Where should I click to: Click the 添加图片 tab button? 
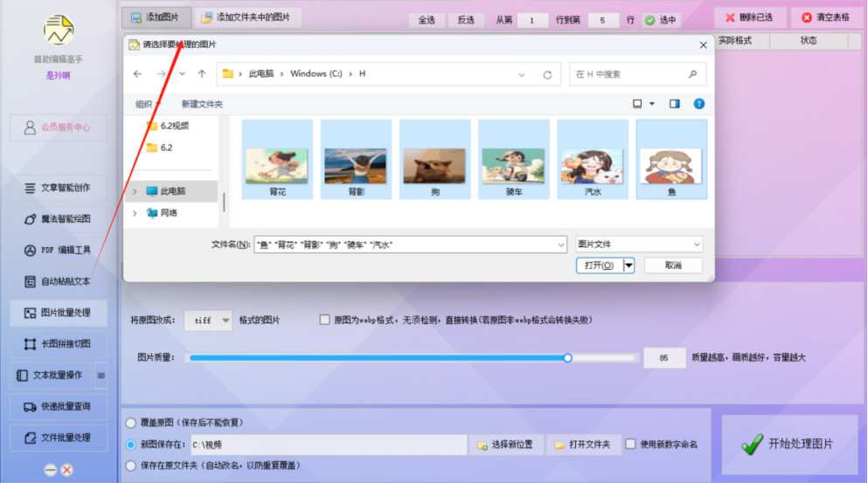pyautogui.click(x=156, y=17)
